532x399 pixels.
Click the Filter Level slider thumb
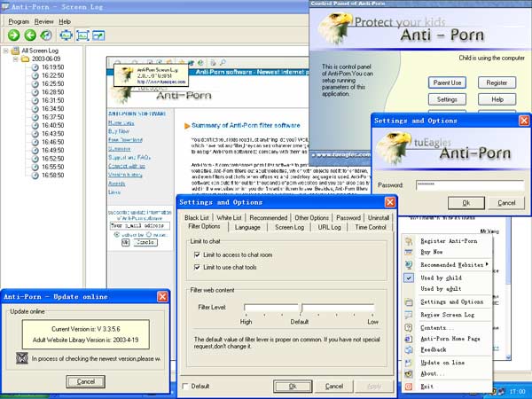click(x=301, y=308)
